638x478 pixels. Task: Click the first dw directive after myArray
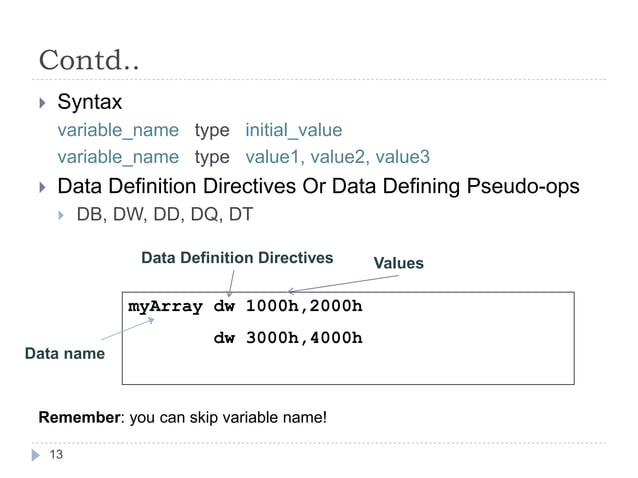pos(225,306)
